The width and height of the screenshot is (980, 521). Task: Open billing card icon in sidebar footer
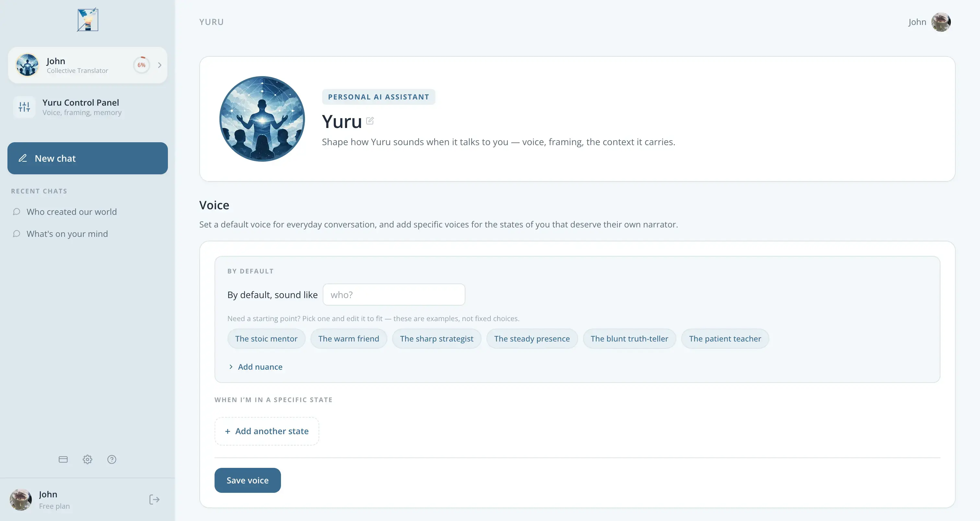click(63, 459)
